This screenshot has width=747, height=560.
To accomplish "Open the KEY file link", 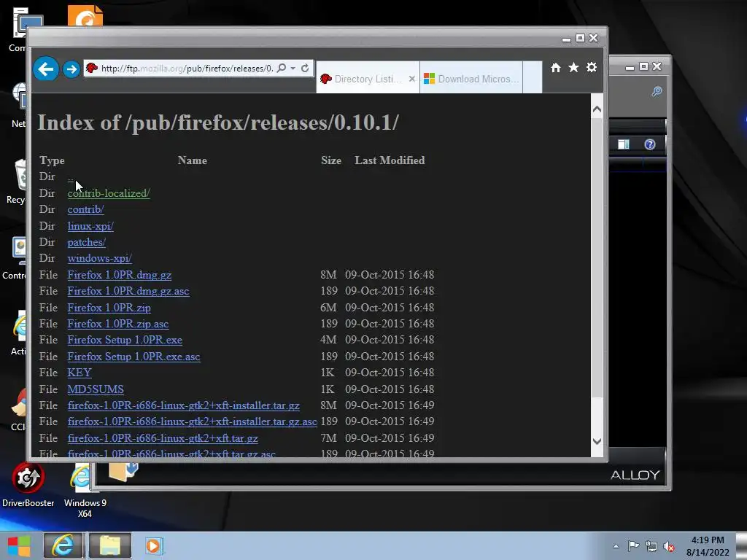I will pyautogui.click(x=80, y=373).
